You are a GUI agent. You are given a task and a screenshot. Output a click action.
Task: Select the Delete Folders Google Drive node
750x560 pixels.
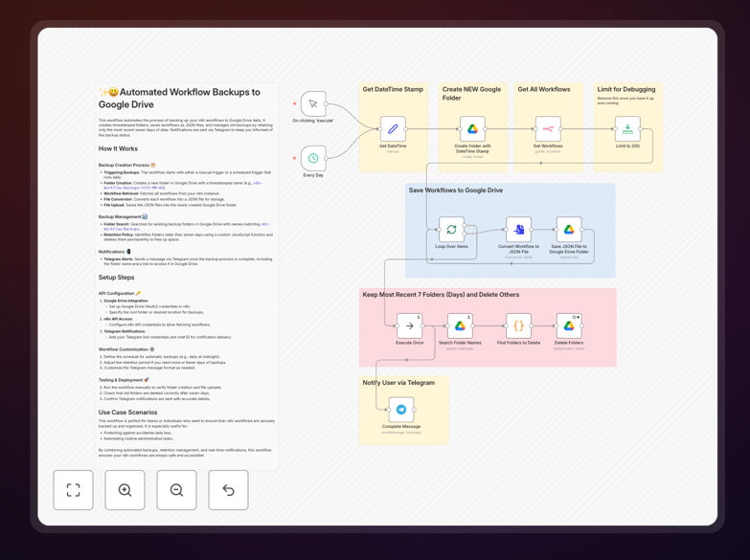[569, 325]
